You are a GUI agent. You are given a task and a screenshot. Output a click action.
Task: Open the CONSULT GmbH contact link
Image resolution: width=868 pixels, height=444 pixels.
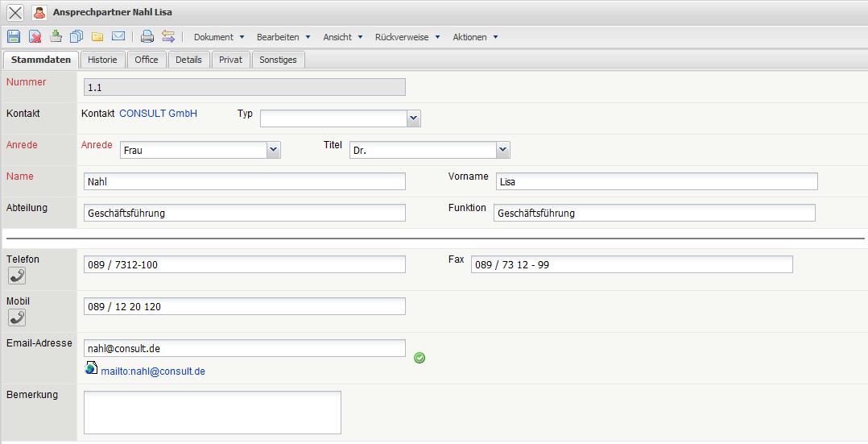[x=158, y=114]
